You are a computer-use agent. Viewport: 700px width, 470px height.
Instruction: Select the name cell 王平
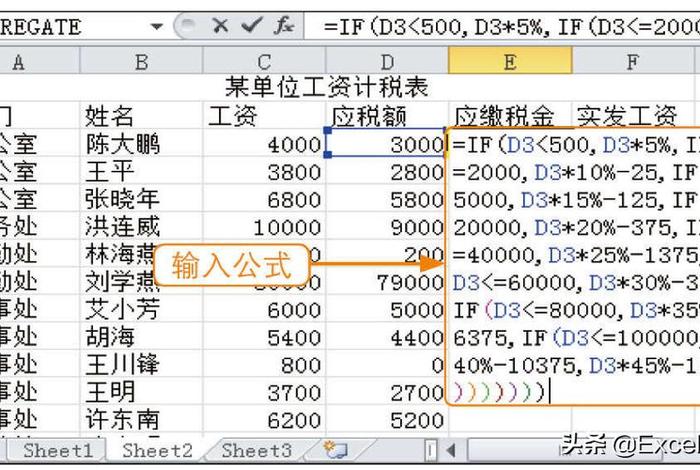tap(141, 172)
